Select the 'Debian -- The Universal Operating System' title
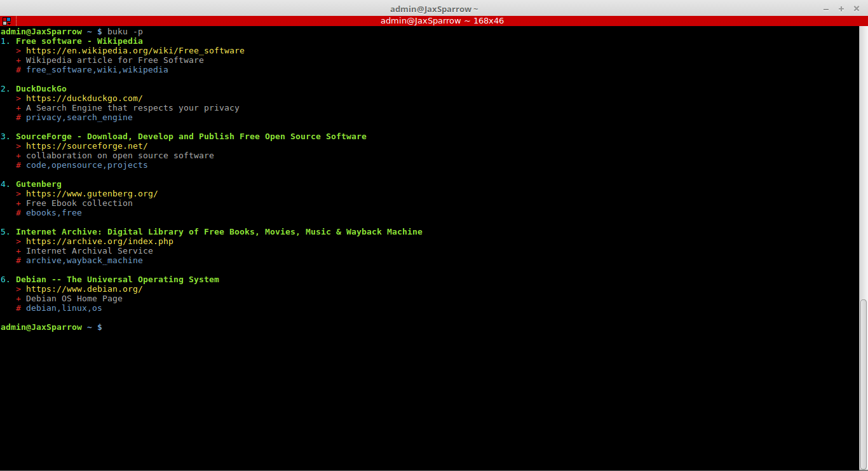The image size is (868, 471). (x=118, y=280)
